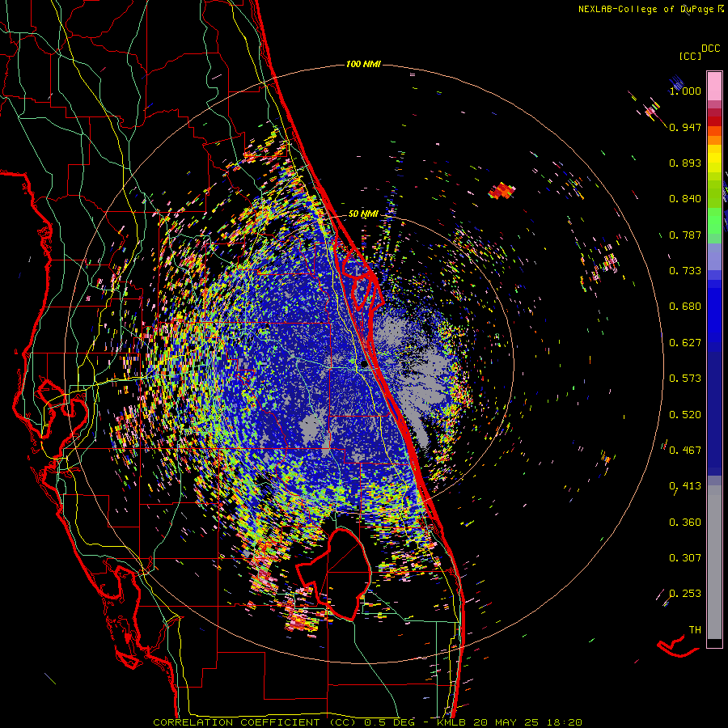Select the 0.733 colorbar value

685,271
